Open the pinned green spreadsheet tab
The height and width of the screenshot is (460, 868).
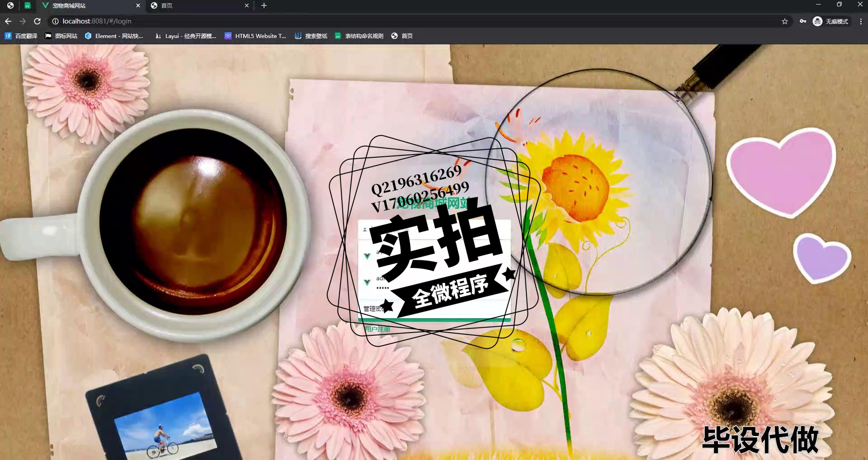pos(28,5)
